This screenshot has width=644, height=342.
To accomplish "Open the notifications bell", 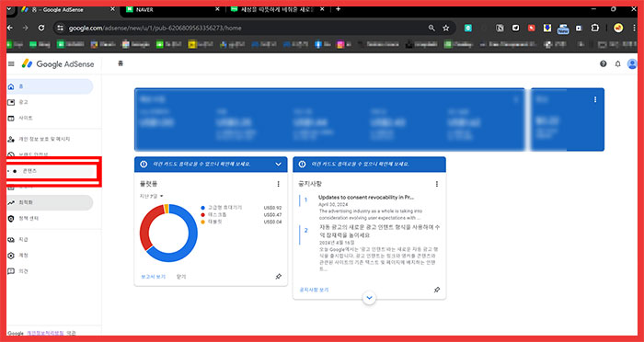I will pos(617,64).
